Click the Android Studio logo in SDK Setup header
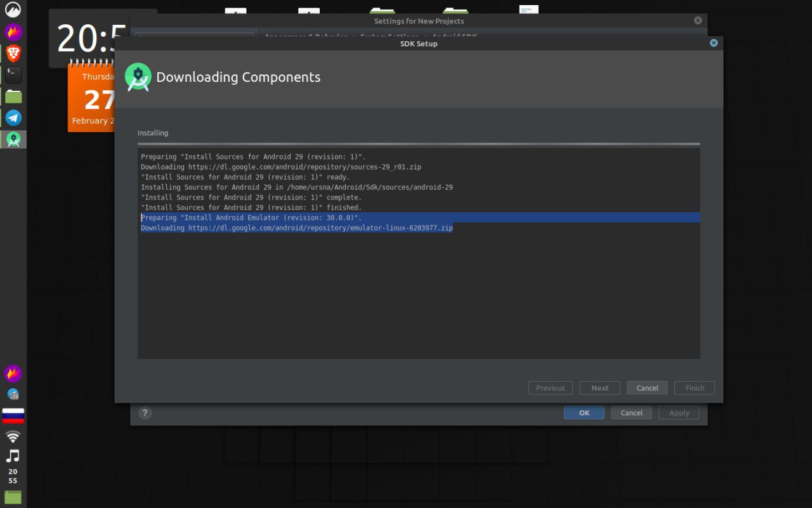This screenshot has width=812, height=508. [138, 77]
